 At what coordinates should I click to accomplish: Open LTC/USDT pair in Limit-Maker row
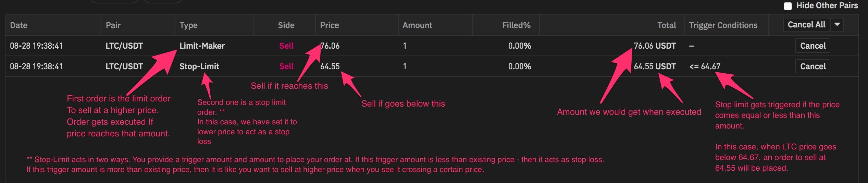click(124, 46)
